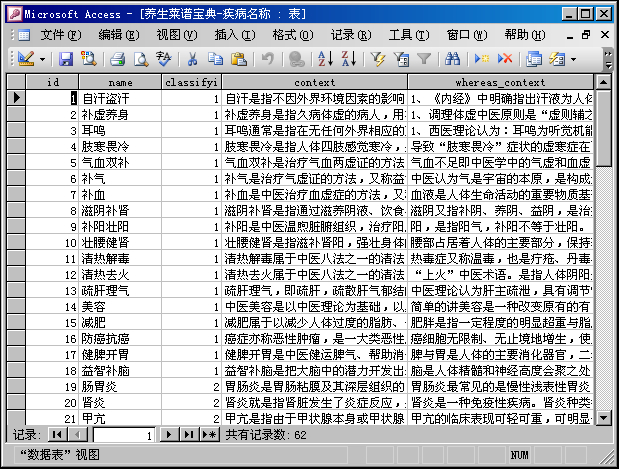This screenshot has width=619, height=469.
Task: Click the Delete Record toolbar icon
Action: (x=505, y=59)
